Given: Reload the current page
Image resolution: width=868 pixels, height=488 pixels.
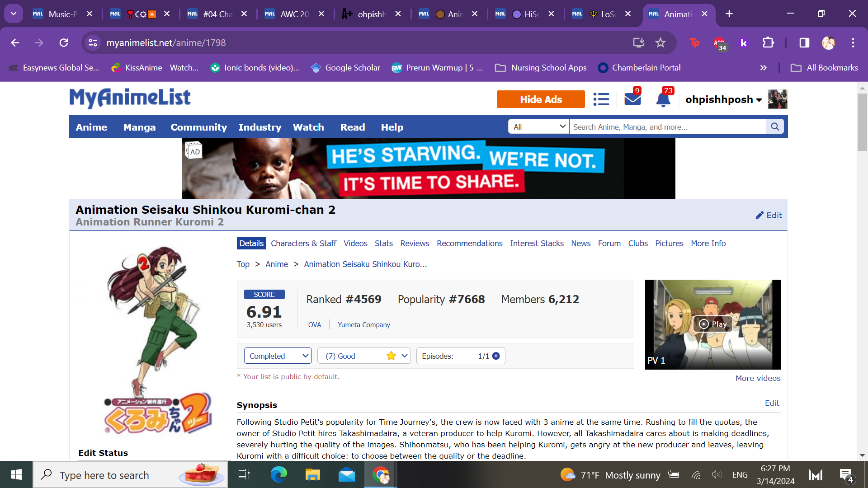Looking at the screenshot, I should (64, 42).
